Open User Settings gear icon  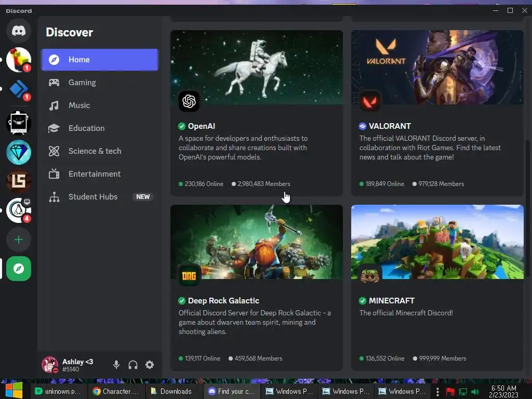click(x=150, y=365)
